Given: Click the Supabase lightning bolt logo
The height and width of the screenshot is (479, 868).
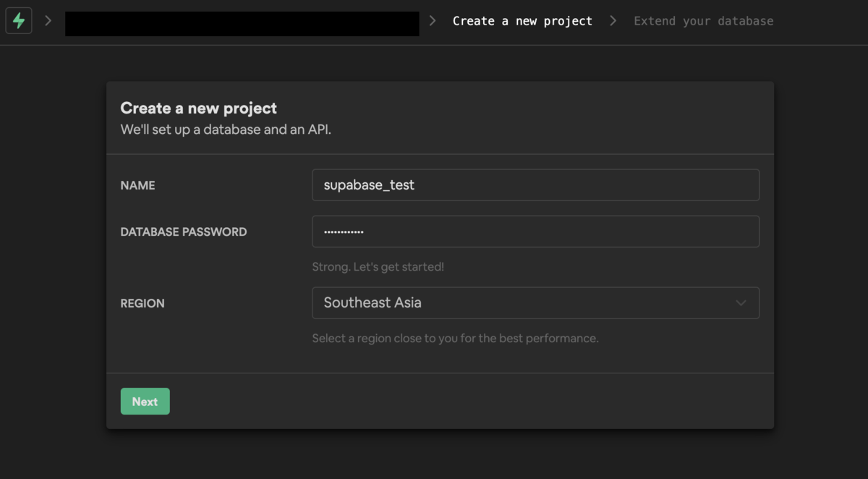Looking at the screenshot, I should pyautogui.click(x=19, y=21).
